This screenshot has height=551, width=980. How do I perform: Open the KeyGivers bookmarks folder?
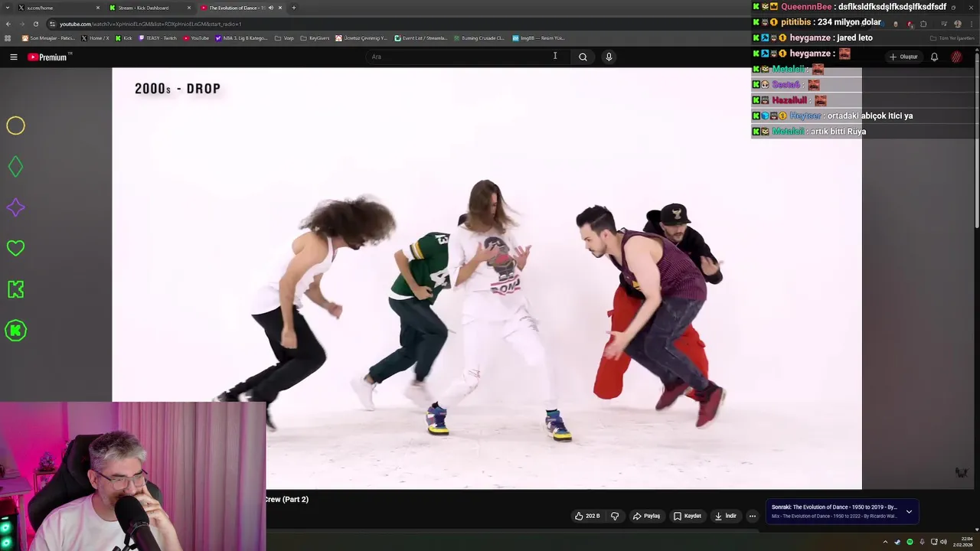pos(315,37)
